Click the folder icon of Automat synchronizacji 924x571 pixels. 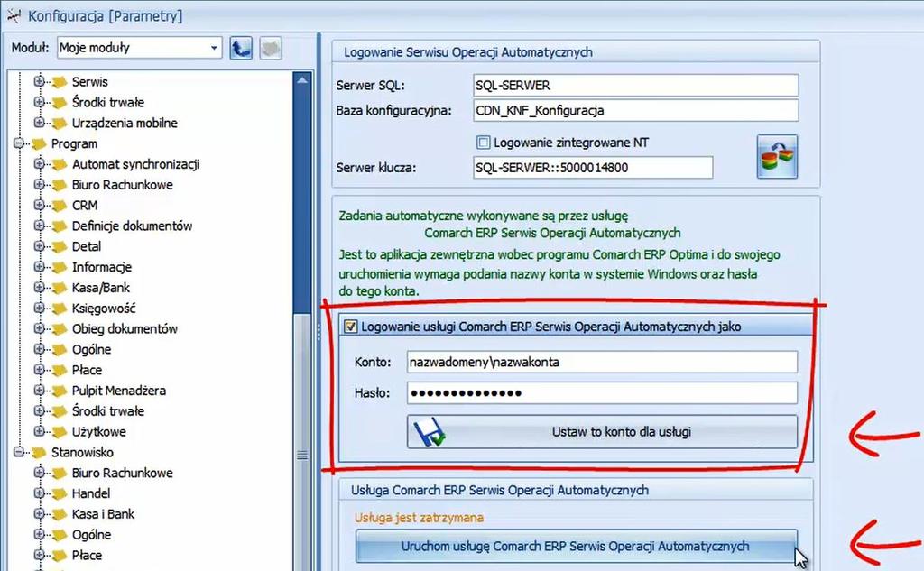(59, 164)
